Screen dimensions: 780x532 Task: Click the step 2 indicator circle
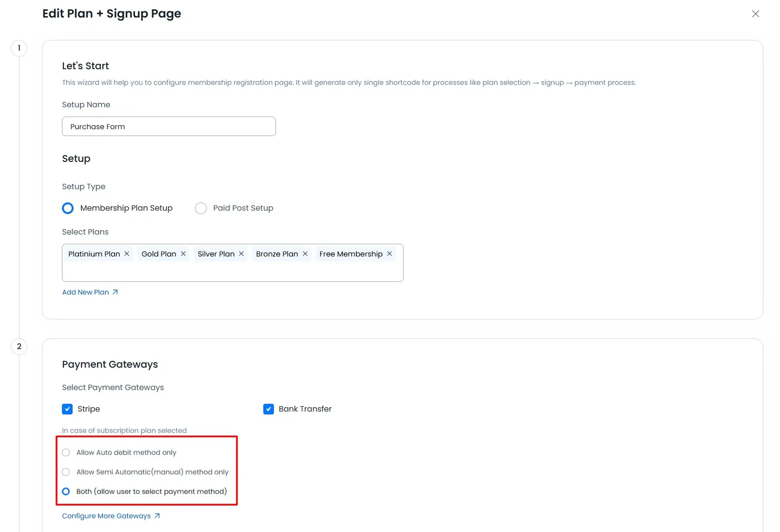tap(19, 346)
